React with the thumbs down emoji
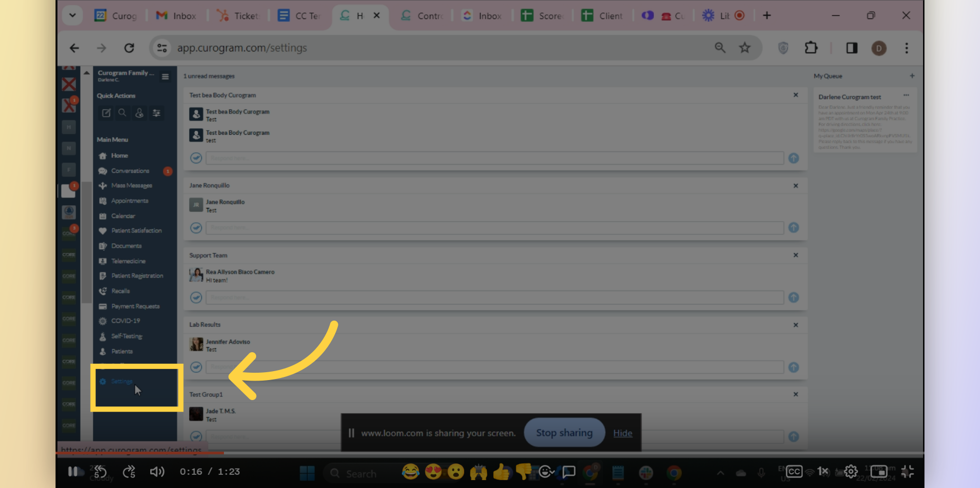 [x=524, y=471]
